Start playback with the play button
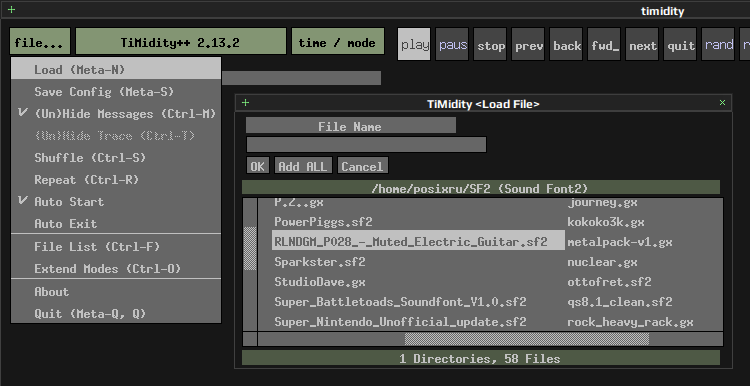Screen dimensions: 750x386 click(414, 44)
